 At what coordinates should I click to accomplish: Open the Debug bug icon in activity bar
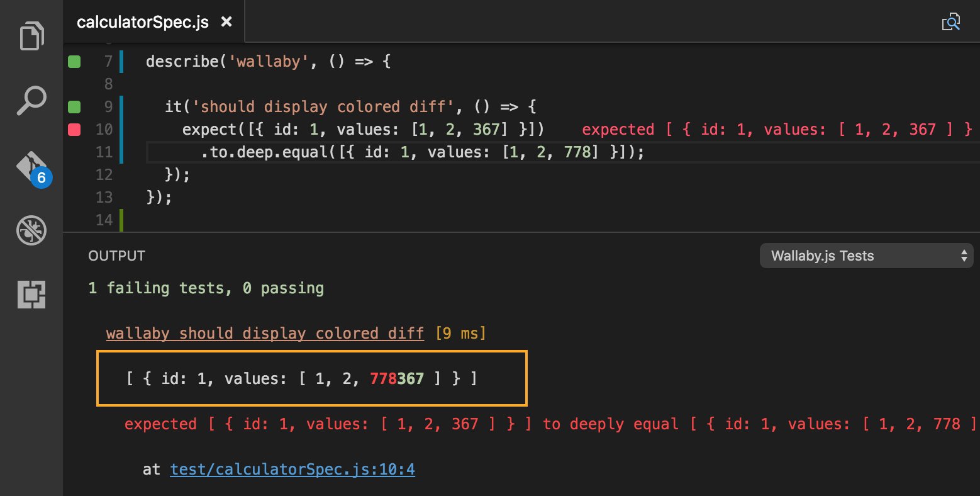point(31,230)
